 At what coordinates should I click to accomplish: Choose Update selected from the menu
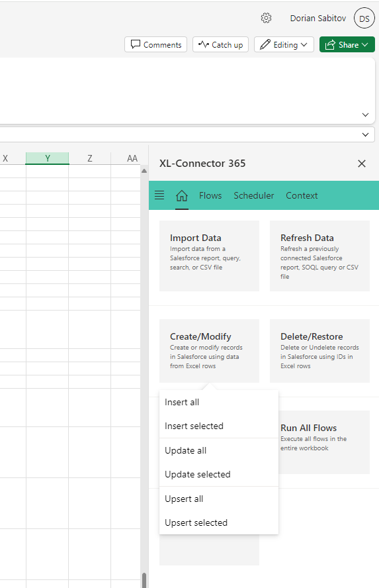tap(219, 474)
